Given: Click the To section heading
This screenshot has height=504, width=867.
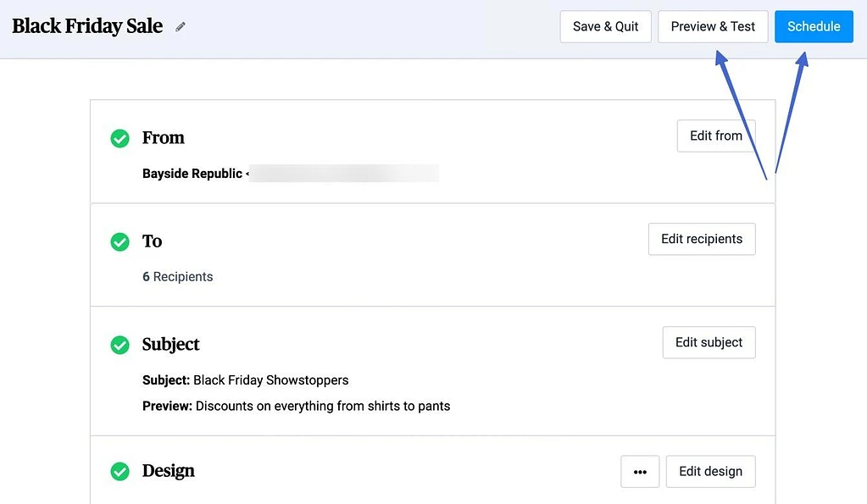Looking at the screenshot, I should 152,241.
